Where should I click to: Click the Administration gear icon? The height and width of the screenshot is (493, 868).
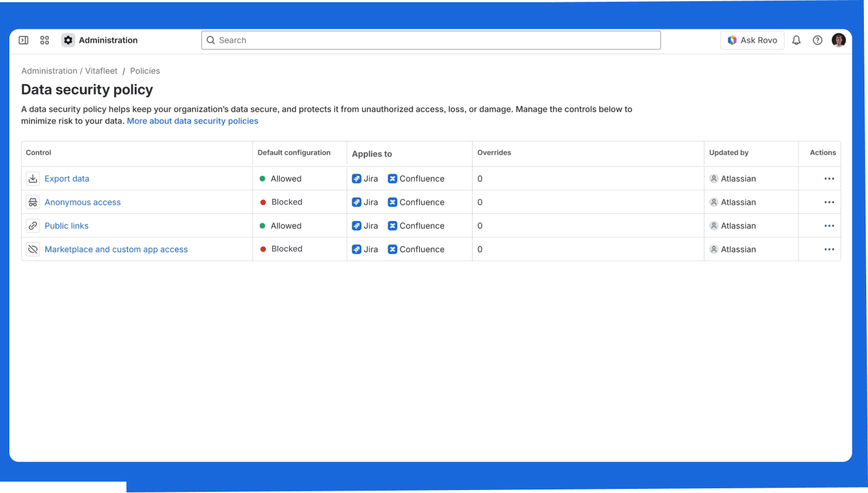click(x=68, y=40)
